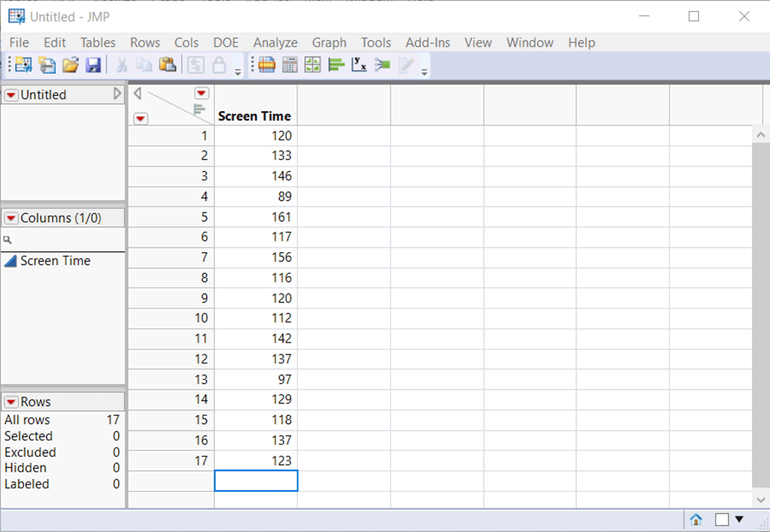Collapse side panels with left triangle
The height and width of the screenshot is (532, 770).
tap(137, 93)
